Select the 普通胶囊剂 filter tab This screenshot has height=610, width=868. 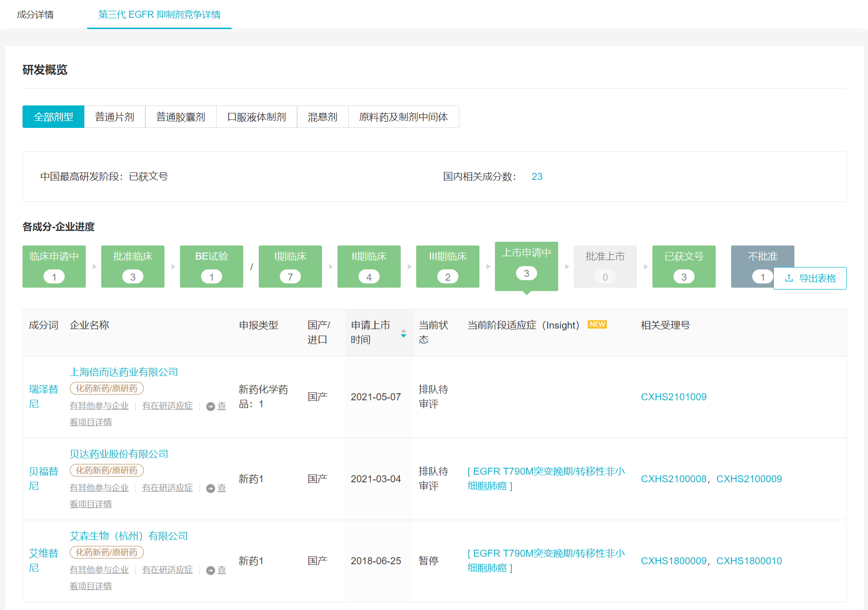click(x=181, y=117)
